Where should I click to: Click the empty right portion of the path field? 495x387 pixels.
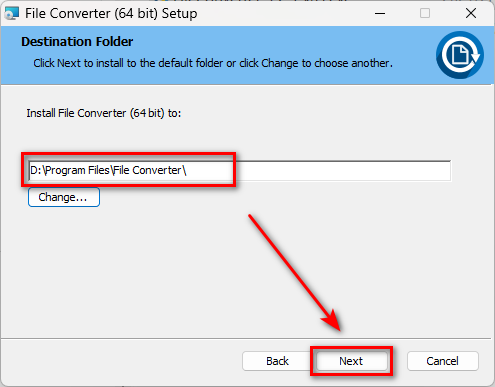tap(343, 171)
